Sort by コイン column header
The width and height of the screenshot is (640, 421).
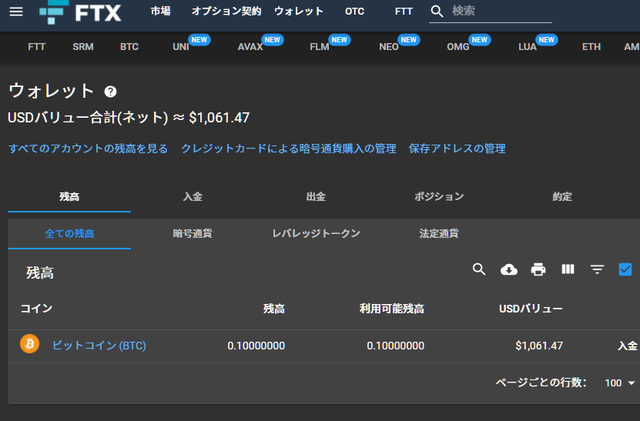pyautogui.click(x=36, y=309)
